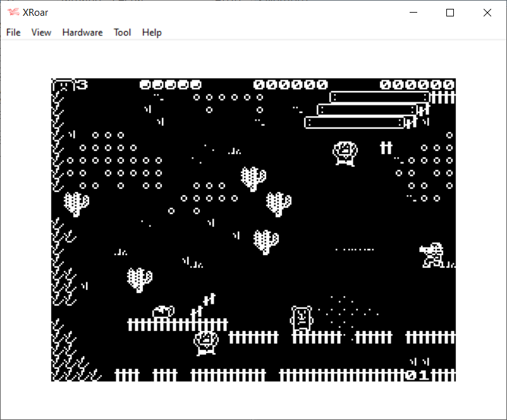This screenshot has height=420, width=507.
Task: Click the round enemy below the stacked platforms
Action: (345, 153)
